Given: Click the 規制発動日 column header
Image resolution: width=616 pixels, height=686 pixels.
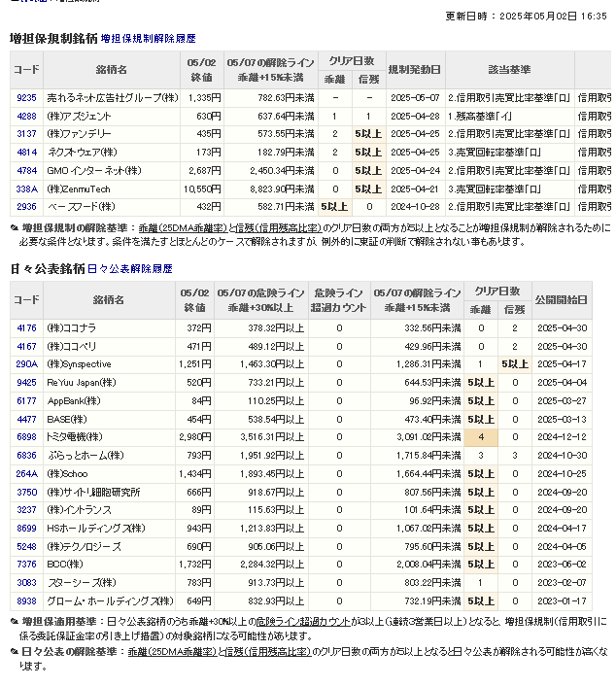Looking at the screenshot, I should pos(415,70).
